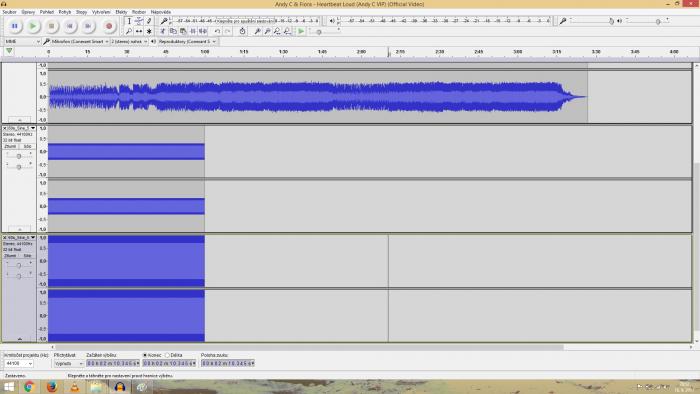Click the Stop transport button
This screenshot has width=700, height=394.
[x=51, y=26]
